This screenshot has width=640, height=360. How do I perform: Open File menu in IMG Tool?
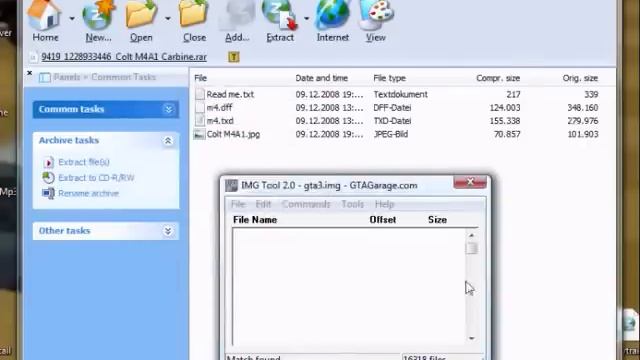click(238, 204)
